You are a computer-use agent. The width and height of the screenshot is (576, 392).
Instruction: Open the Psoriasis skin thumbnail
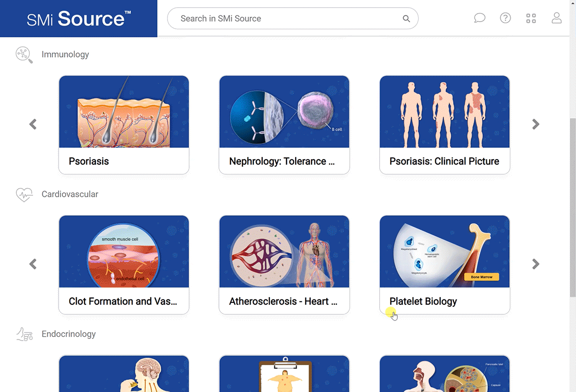pos(124,111)
